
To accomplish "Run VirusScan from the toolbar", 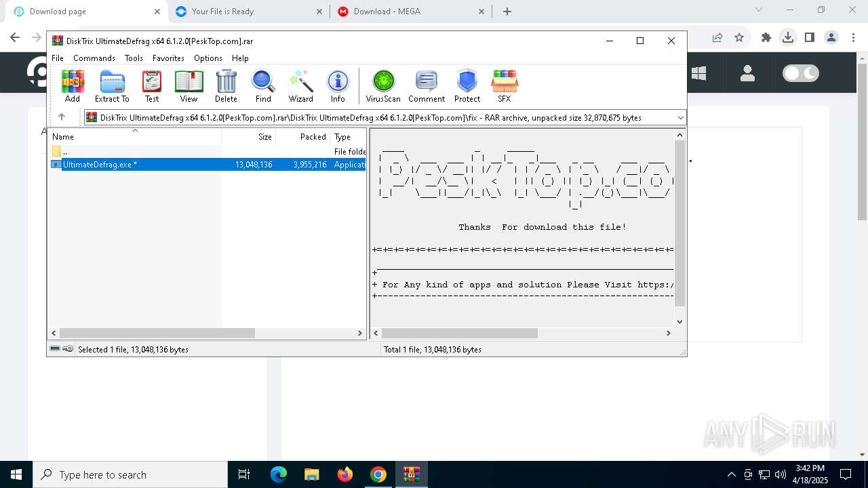I will [x=383, y=86].
